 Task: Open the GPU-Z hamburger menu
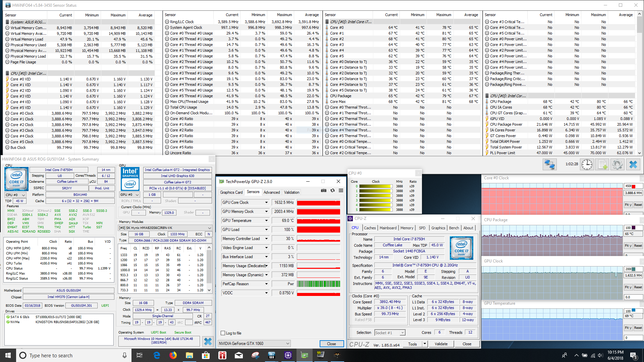point(341,190)
